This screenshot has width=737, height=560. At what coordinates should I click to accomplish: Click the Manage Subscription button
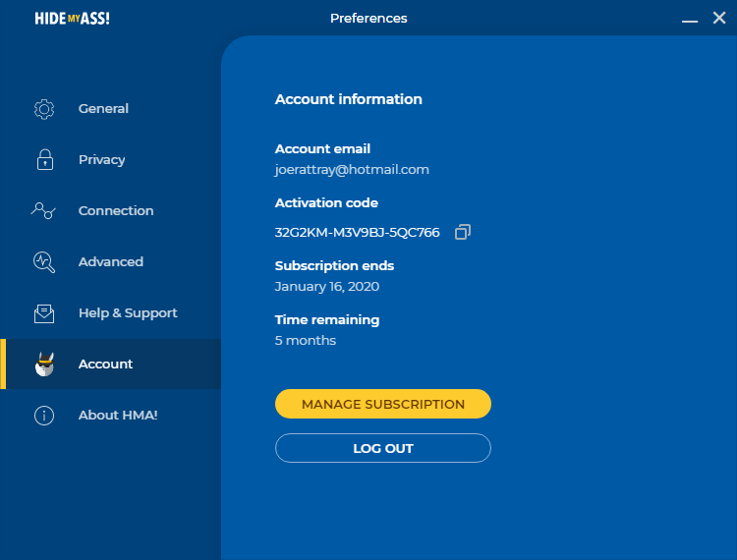coord(383,404)
